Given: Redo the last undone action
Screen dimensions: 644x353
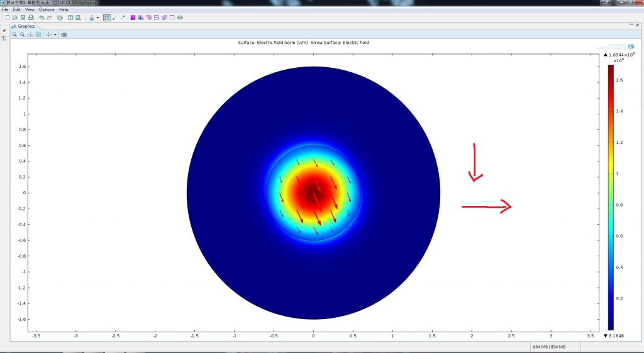Looking at the screenshot, I should coord(49,18).
